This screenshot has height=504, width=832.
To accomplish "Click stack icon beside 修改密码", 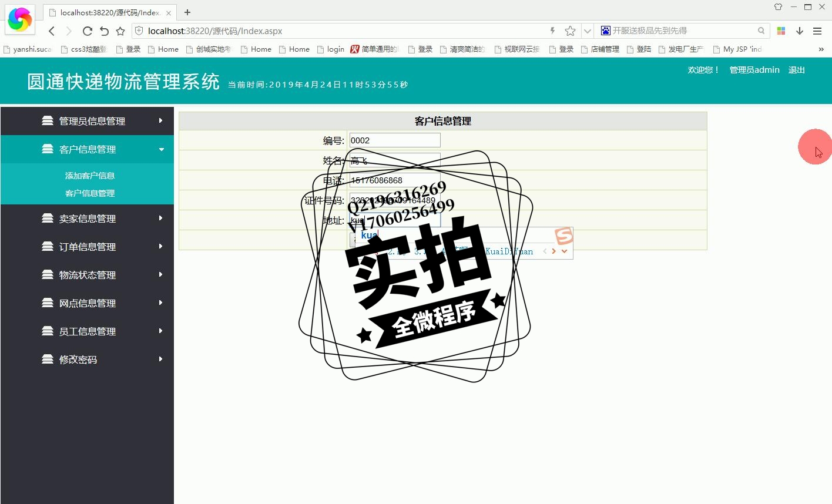I will coord(48,359).
